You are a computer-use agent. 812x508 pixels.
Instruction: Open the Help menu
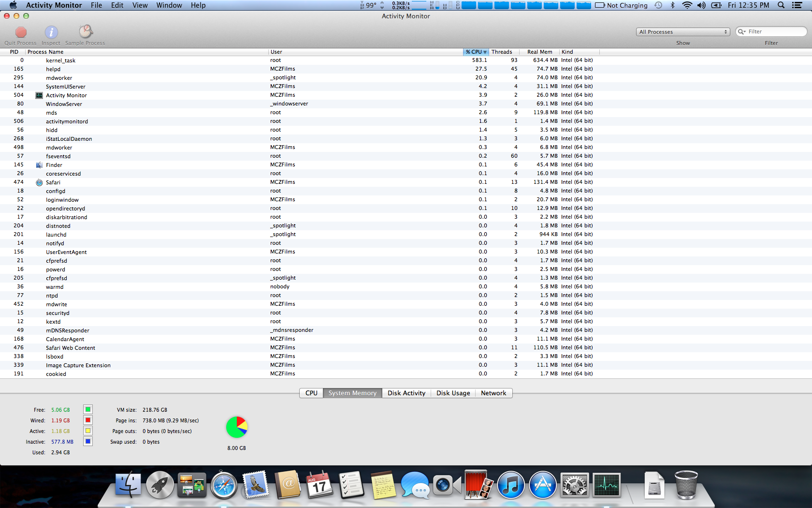(198, 5)
